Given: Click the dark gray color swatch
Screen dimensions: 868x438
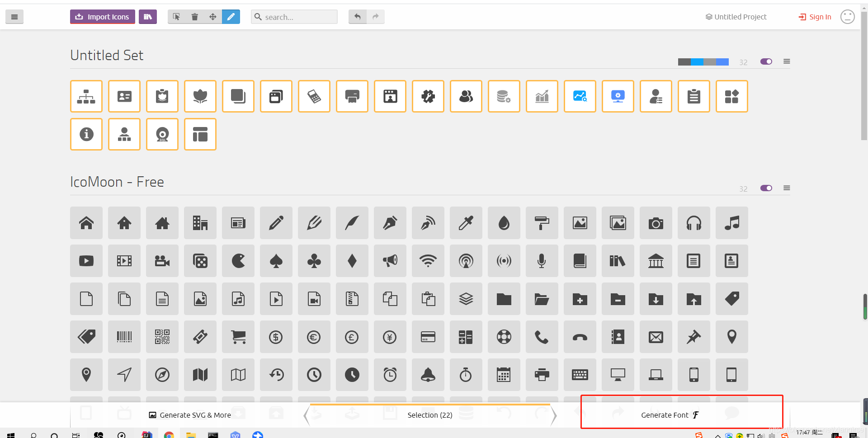Looking at the screenshot, I should coord(684,62).
